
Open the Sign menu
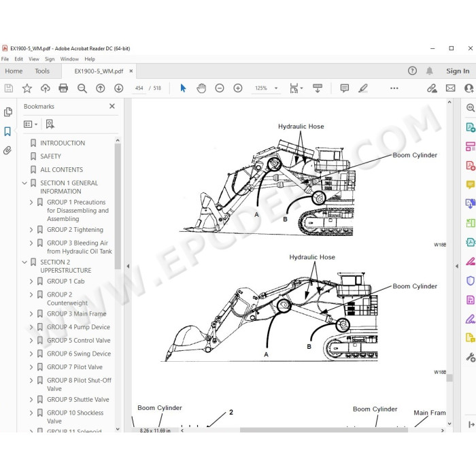pos(50,59)
